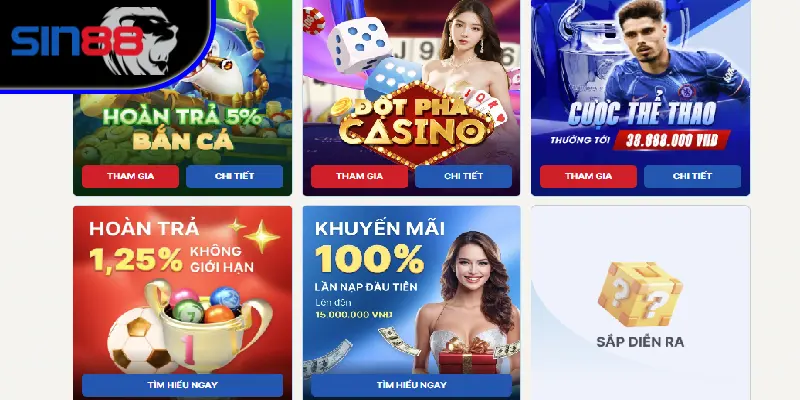The width and height of the screenshot is (800, 400).
Task: View Chi Tiết for Đột Phá Casino
Action: [x=463, y=176]
